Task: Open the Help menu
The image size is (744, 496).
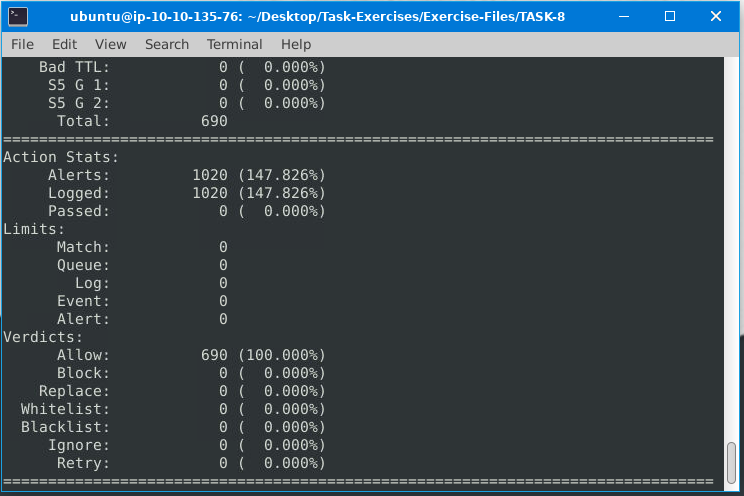Action: click(x=296, y=44)
